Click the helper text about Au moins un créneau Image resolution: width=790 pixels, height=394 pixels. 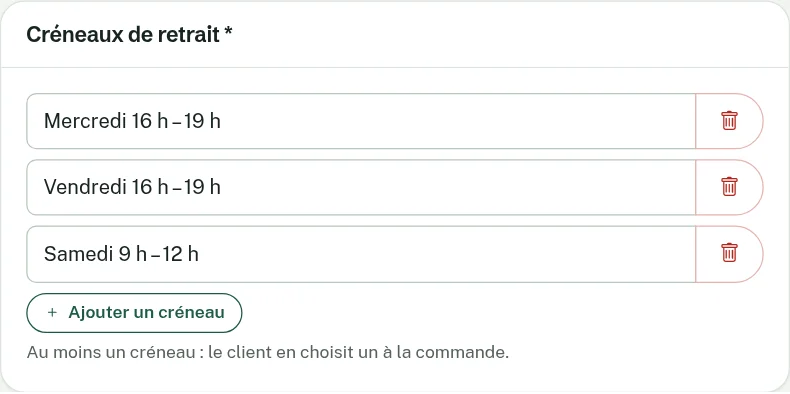point(268,353)
